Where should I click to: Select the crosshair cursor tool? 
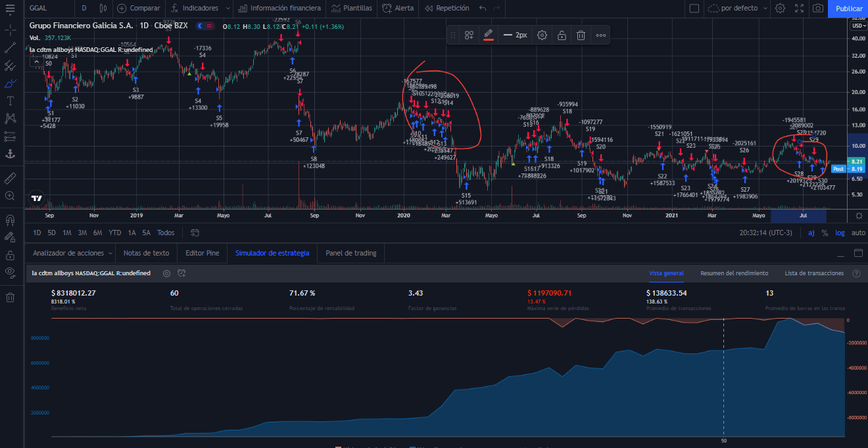(x=11, y=30)
